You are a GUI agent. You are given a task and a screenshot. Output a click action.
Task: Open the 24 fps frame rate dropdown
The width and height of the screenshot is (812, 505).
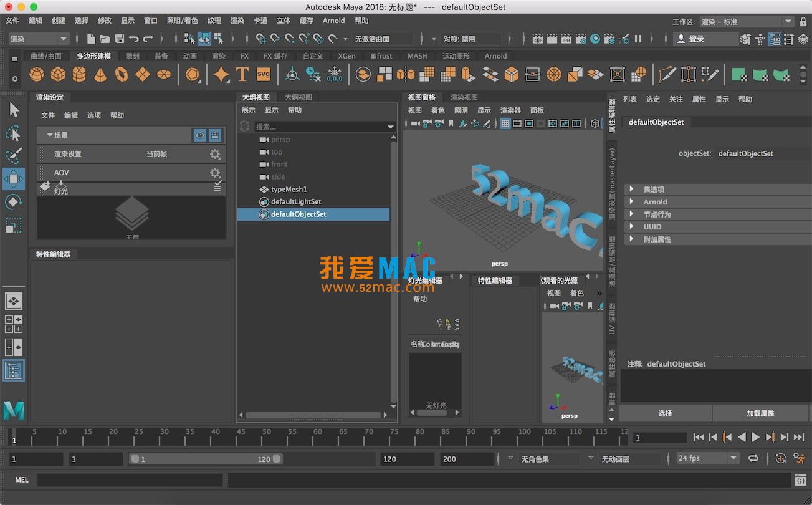click(x=708, y=458)
